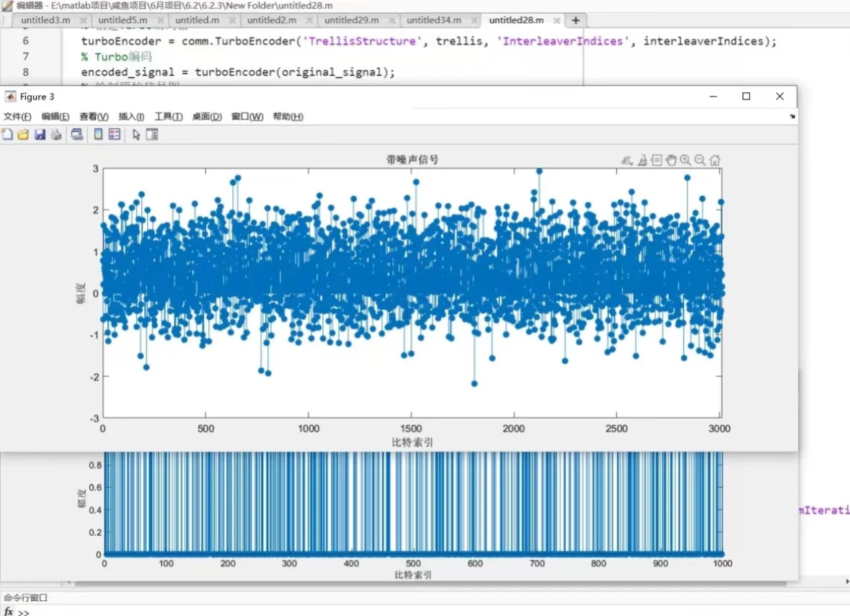Close the untitled34.m tab
850x616 pixels.
pyautogui.click(x=474, y=21)
